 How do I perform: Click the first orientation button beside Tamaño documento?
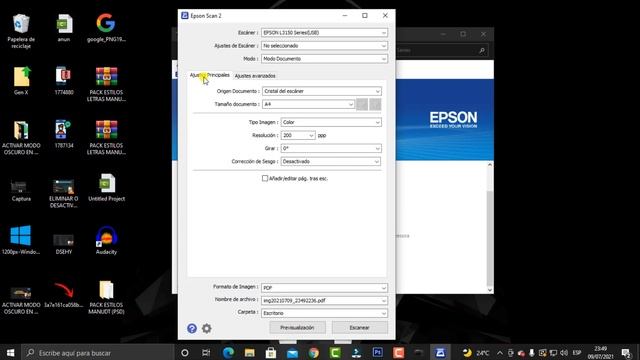[x=362, y=104]
